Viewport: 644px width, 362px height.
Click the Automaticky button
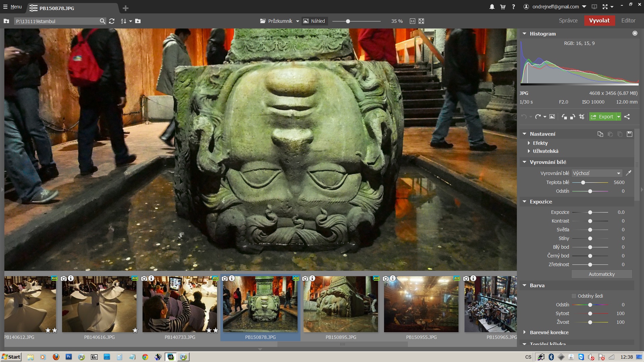[x=601, y=274]
